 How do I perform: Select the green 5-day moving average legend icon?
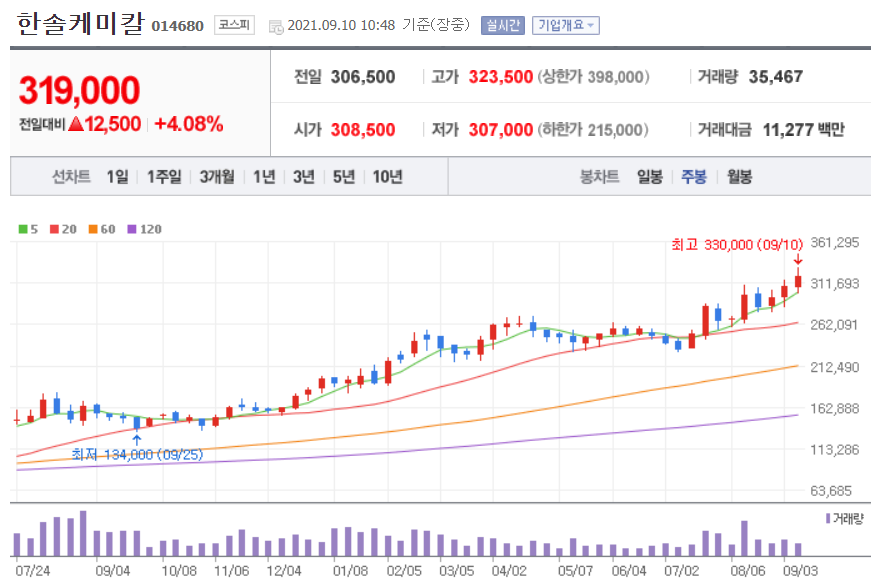[x=23, y=228]
